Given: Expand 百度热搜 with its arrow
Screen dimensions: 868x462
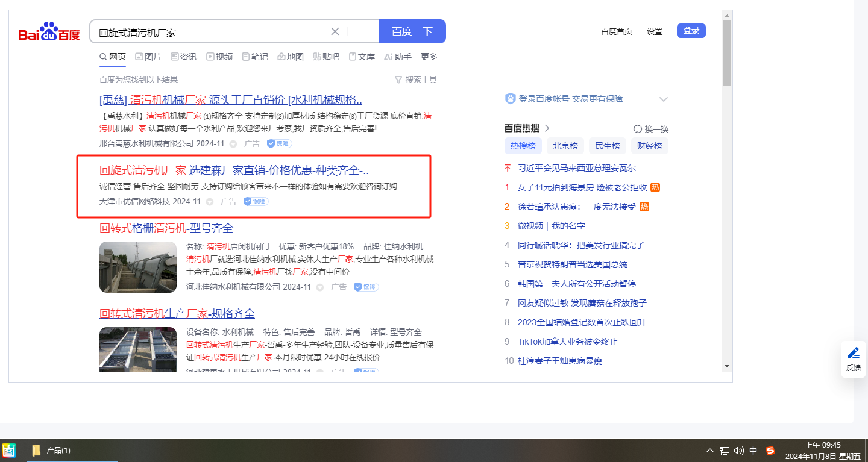Looking at the screenshot, I should (547, 128).
